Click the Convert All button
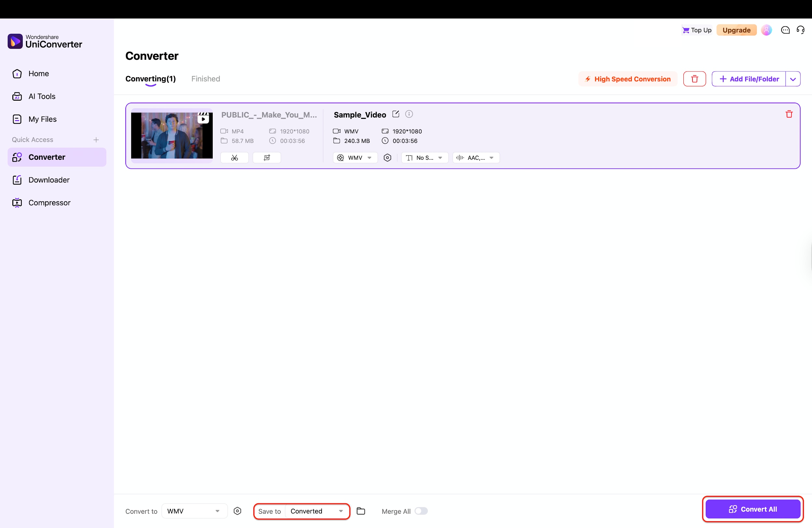Image resolution: width=812 pixels, height=528 pixels. (x=753, y=509)
